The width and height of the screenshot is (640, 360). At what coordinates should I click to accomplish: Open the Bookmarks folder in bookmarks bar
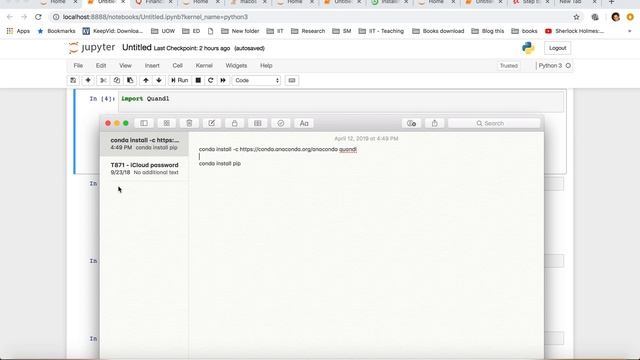click(x=57, y=31)
